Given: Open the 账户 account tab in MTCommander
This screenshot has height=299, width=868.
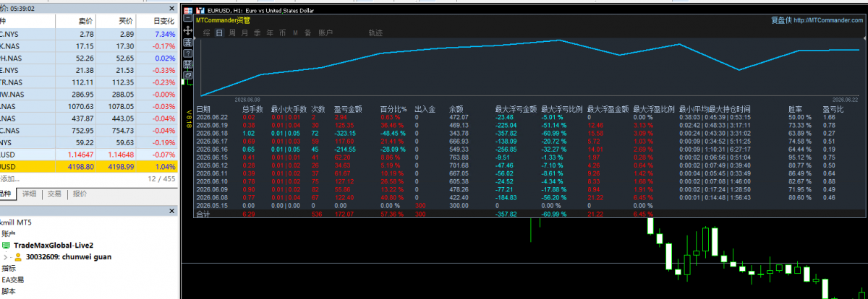Looking at the screenshot, I should click(325, 33).
